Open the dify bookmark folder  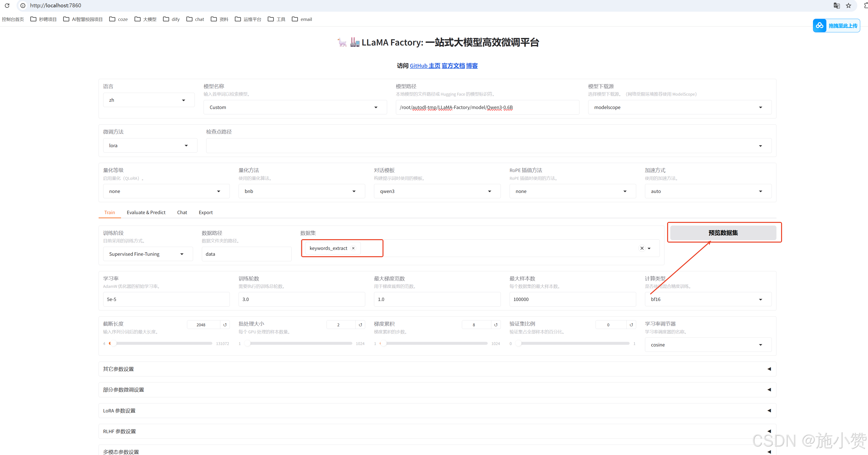click(171, 19)
